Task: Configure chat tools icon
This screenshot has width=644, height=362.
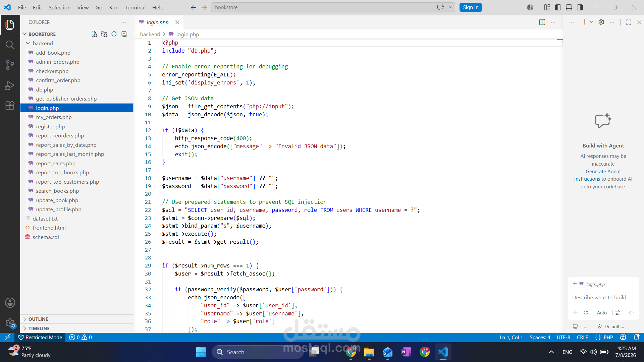Action: [618, 312]
